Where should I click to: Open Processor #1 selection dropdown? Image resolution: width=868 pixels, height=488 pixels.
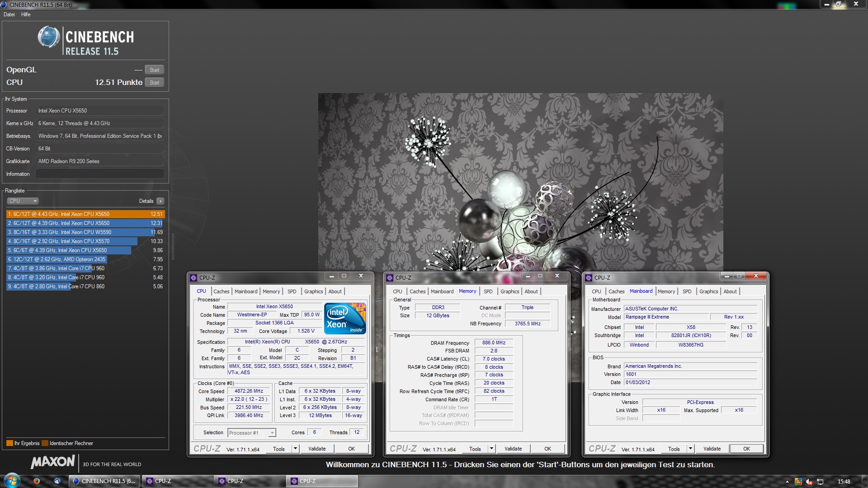point(251,433)
